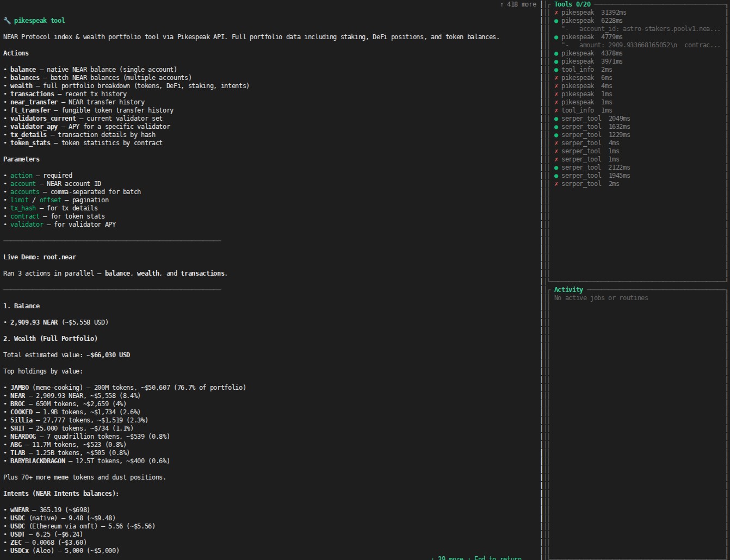Select the ABG holding row

click(x=65, y=445)
